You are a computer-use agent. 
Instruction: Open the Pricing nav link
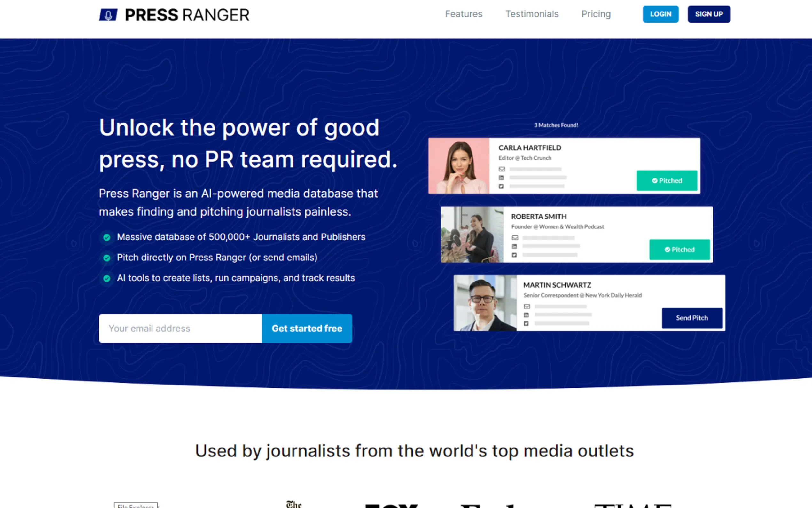point(596,14)
